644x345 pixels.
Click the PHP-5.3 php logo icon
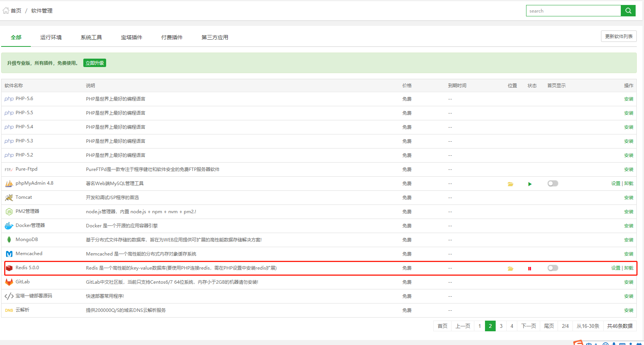click(x=9, y=141)
